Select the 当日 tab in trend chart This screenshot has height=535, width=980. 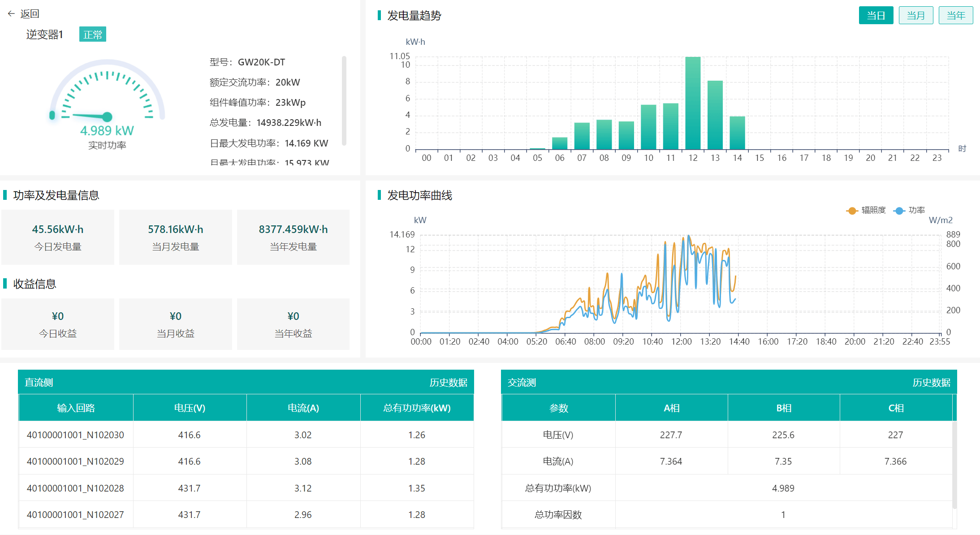[876, 15]
